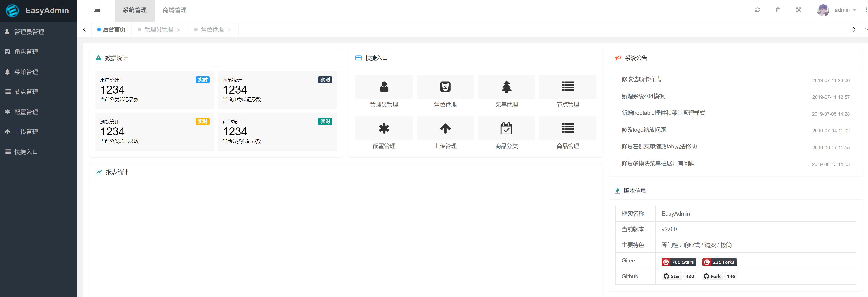
Task: Toggle fullscreen with the expand icon
Action: (799, 10)
